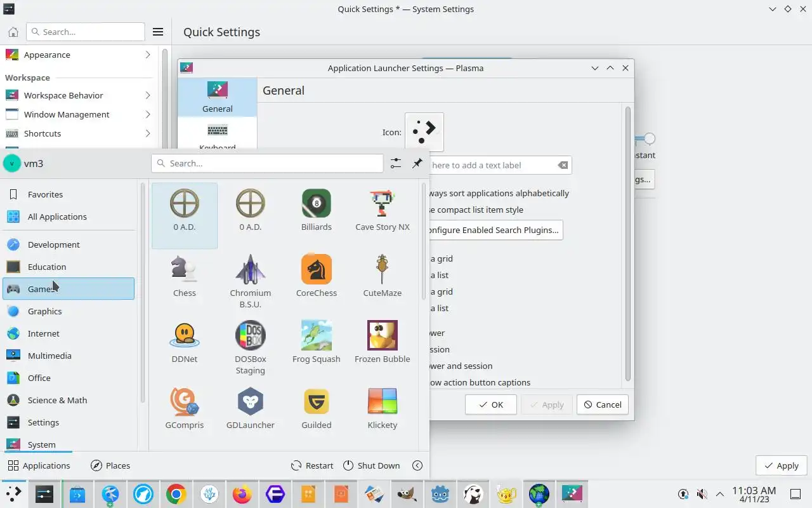This screenshot has width=812, height=508.
Task: Click the show desktop button
Action: point(795,494)
